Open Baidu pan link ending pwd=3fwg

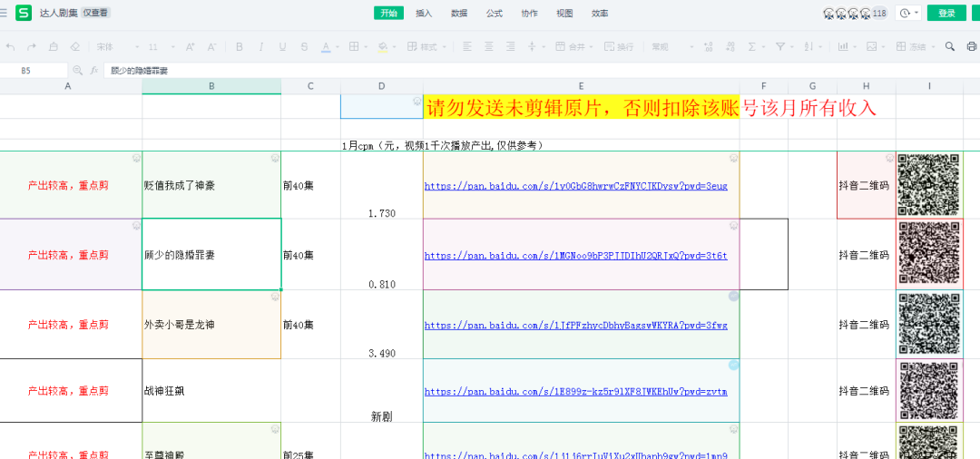pyautogui.click(x=575, y=326)
